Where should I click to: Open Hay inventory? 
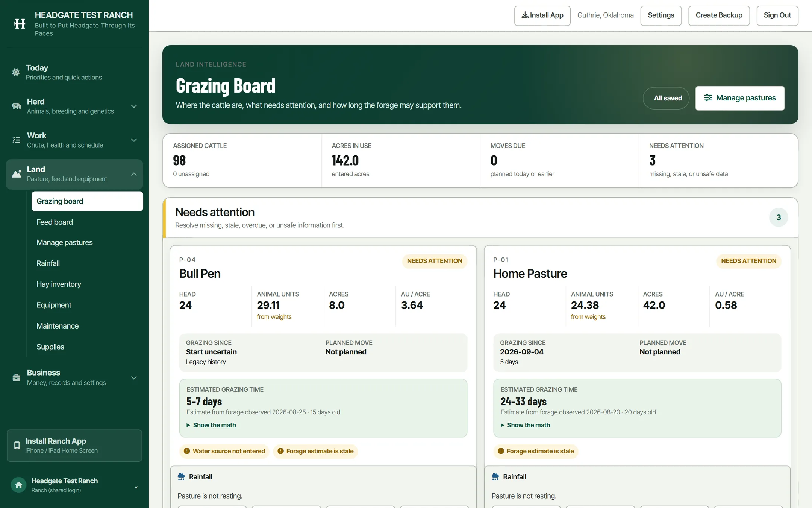pyautogui.click(x=87, y=284)
